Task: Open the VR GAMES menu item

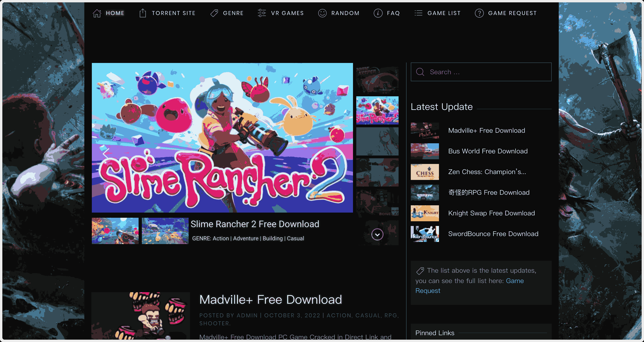Action: click(287, 13)
